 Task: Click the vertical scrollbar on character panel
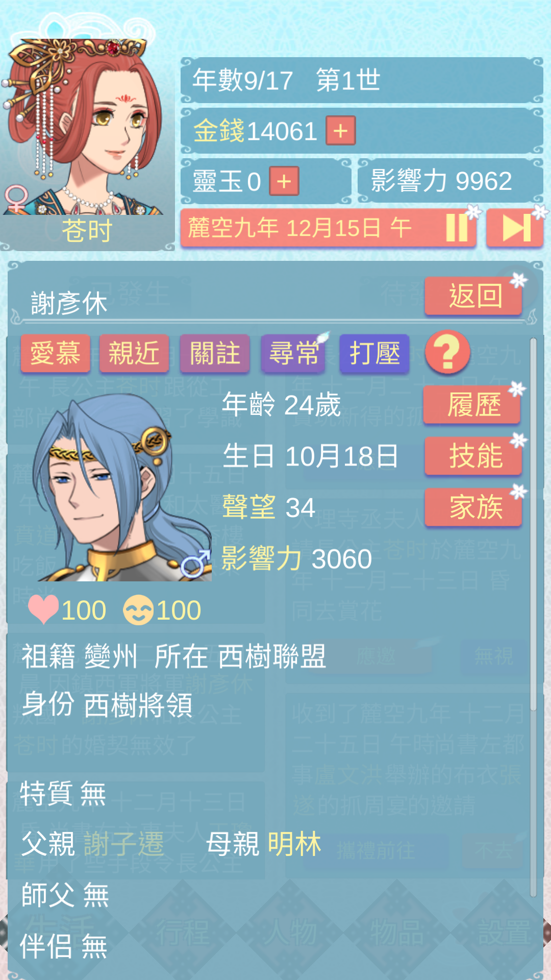[x=533, y=523]
